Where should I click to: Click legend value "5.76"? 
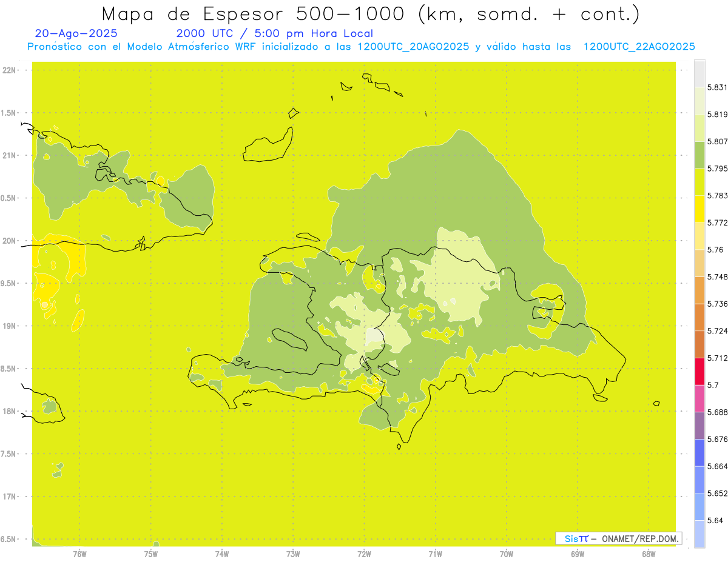tap(716, 249)
